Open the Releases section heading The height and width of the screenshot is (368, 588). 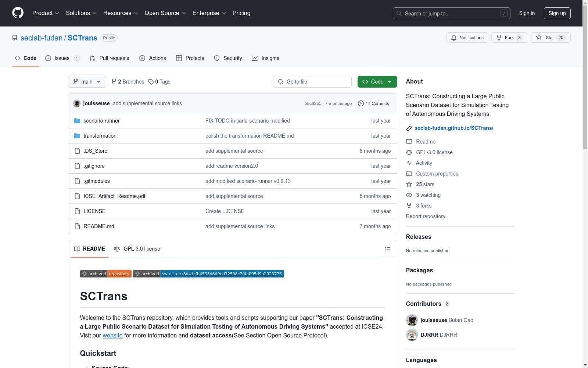coord(419,237)
